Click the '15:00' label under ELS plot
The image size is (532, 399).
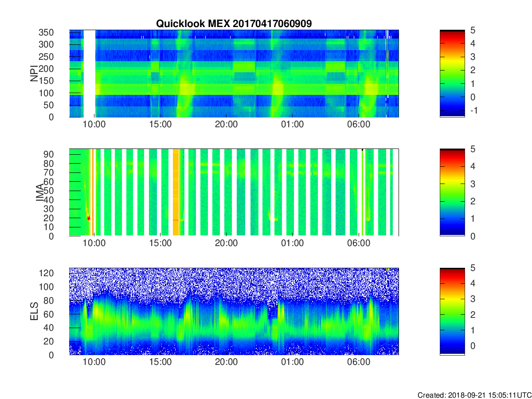[160, 362]
